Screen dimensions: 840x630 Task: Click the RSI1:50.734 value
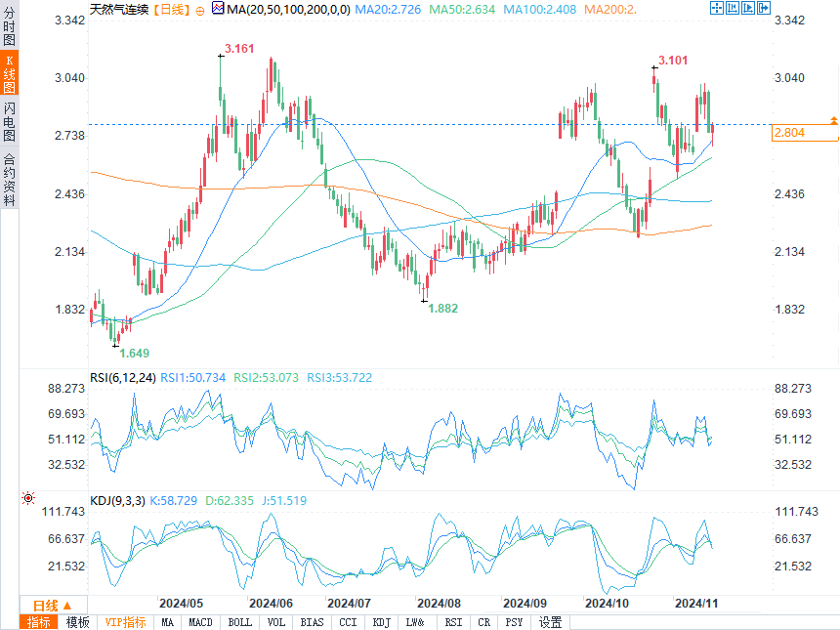click(x=192, y=378)
